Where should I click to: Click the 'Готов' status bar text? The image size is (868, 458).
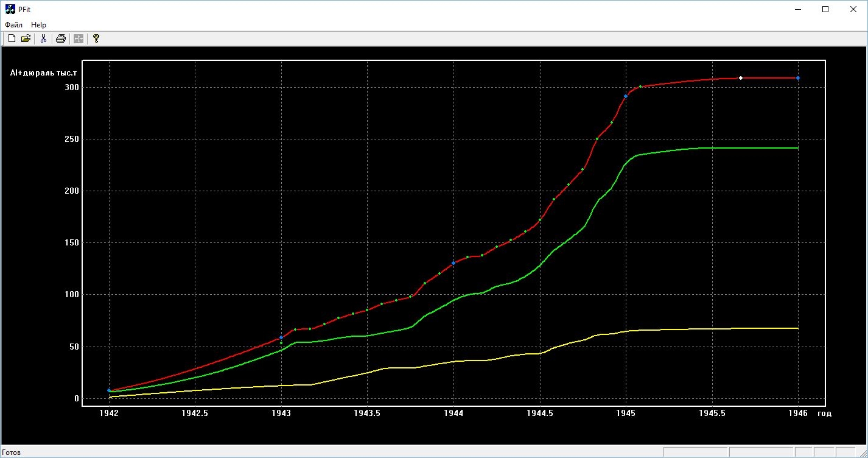point(12,453)
